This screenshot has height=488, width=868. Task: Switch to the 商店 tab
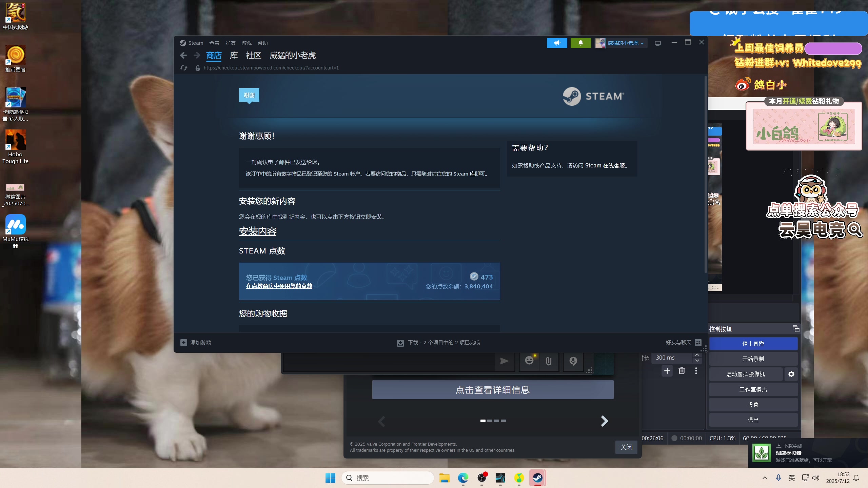click(214, 56)
